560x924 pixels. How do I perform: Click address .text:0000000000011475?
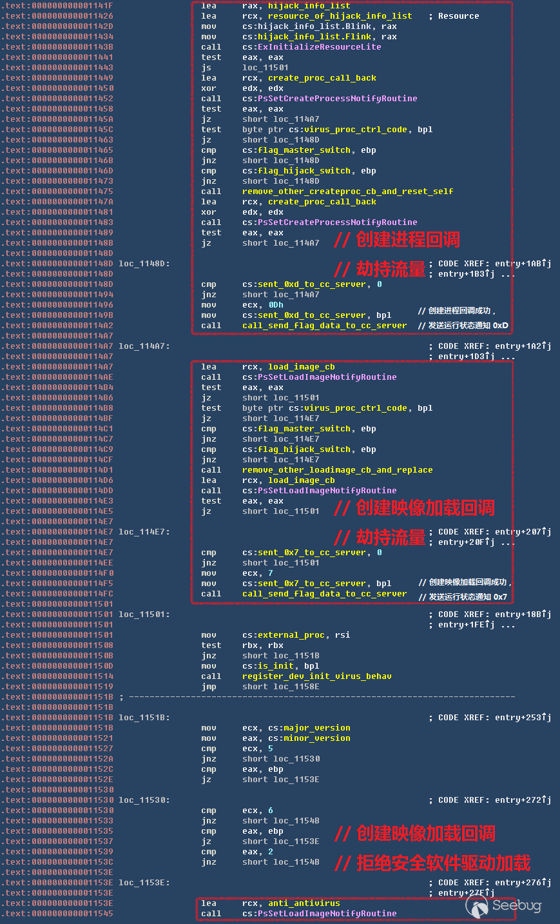pos(57,192)
